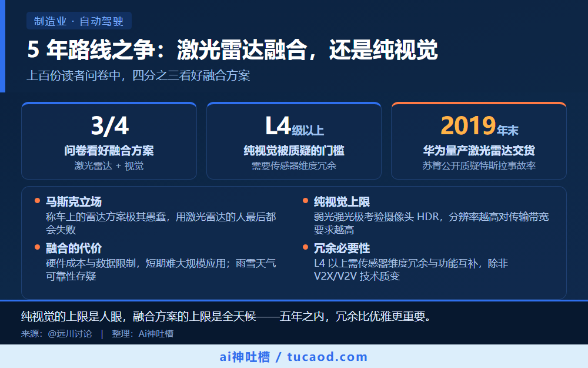The width and height of the screenshot is (588, 368).
Task: Click the 需要传感器维度冗余 caption
Action: (294, 166)
